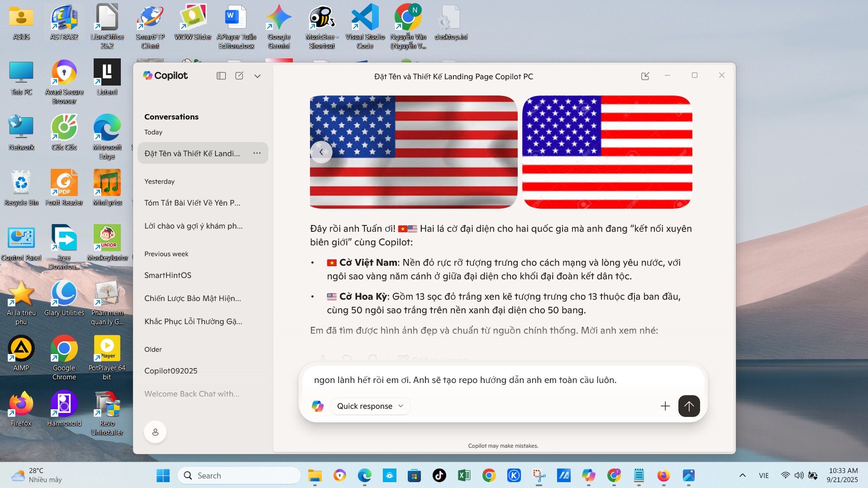Screen dimensions: 868x488
Task: Open profile settings via avatar at sidebar bottom
Action: pyautogui.click(x=155, y=431)
